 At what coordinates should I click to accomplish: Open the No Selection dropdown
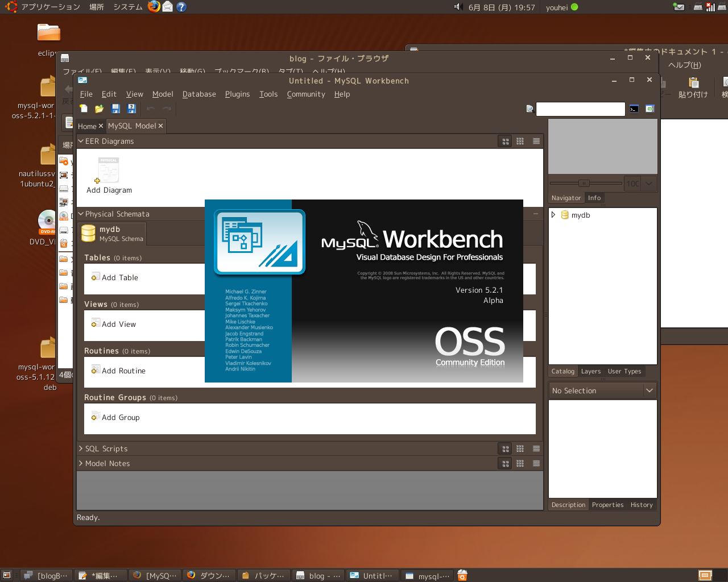[x=649, y=390]
